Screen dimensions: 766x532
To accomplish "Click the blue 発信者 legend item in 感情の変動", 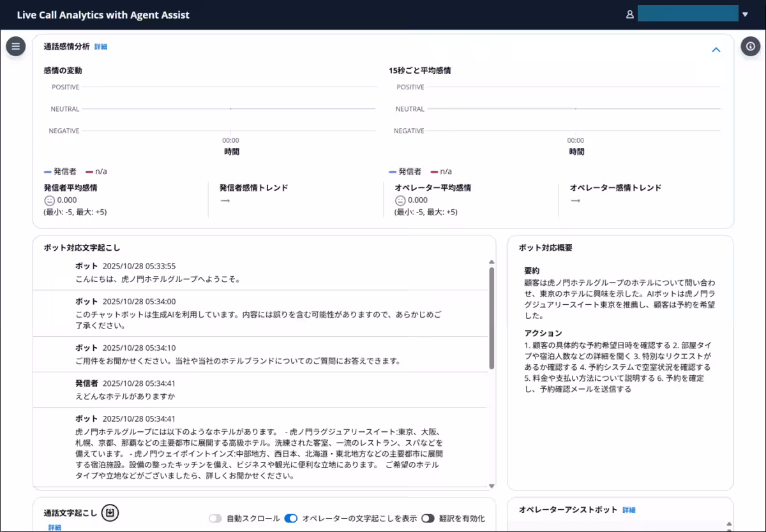I will 61,172.
